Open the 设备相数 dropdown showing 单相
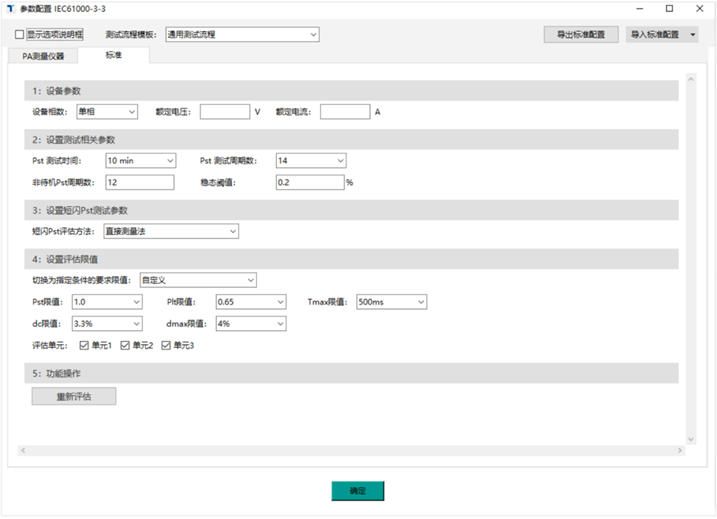Screen dimensions: 717x519 tap(107, 112)
